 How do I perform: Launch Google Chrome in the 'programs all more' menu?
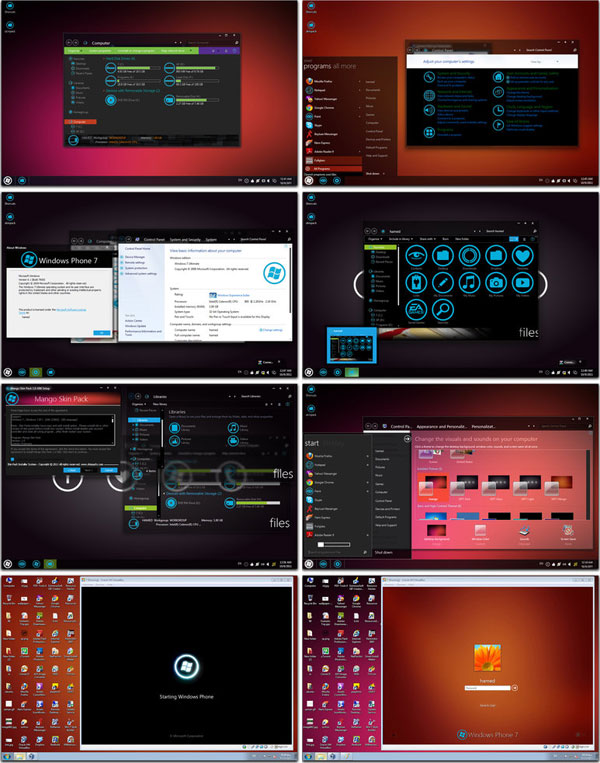point(321,108)
